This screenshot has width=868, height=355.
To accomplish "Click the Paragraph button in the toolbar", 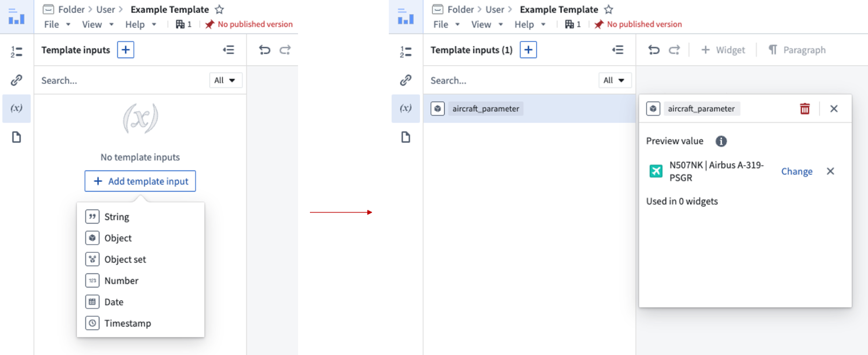I will point(797,50).
